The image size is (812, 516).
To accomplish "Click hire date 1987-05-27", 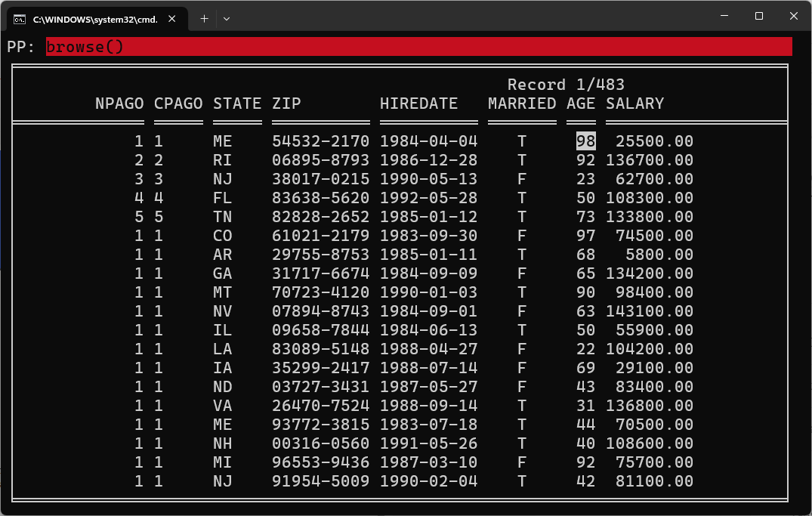I will coord(428,387).
